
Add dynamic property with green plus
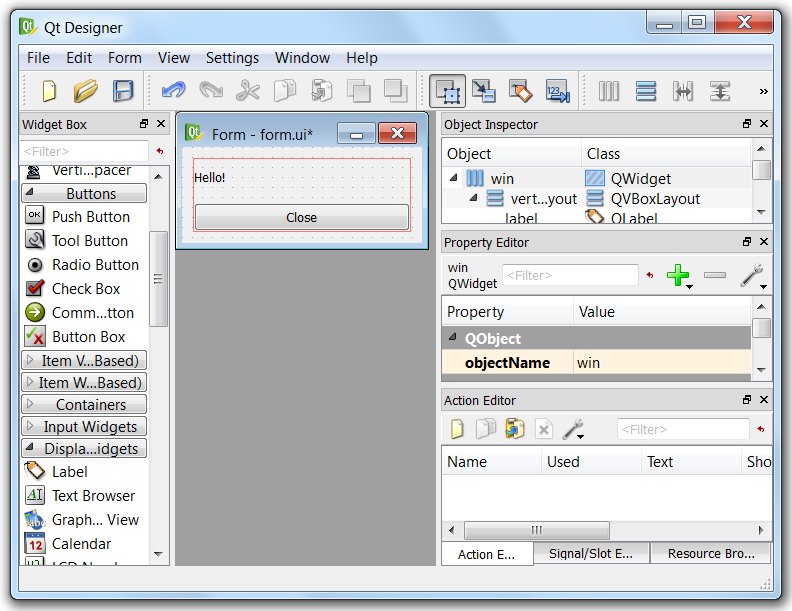(678, 275)
